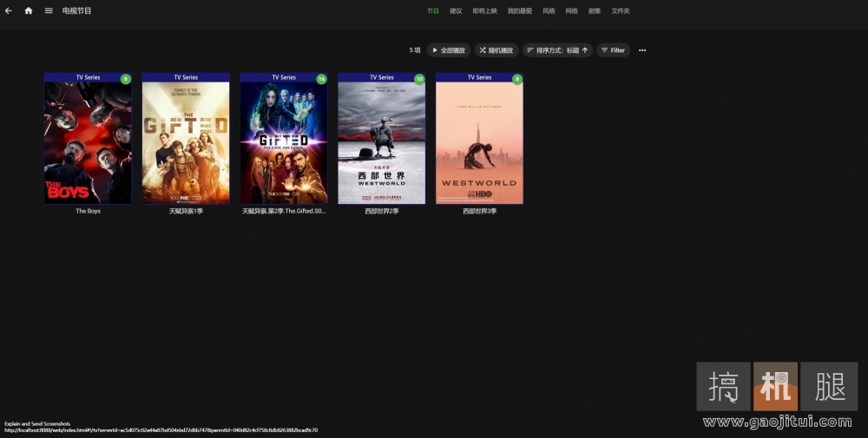Viewport: 868px width, 438px height.
Task: Click the "TV Series" label above 西部世界2季
Action: [382, 77]
